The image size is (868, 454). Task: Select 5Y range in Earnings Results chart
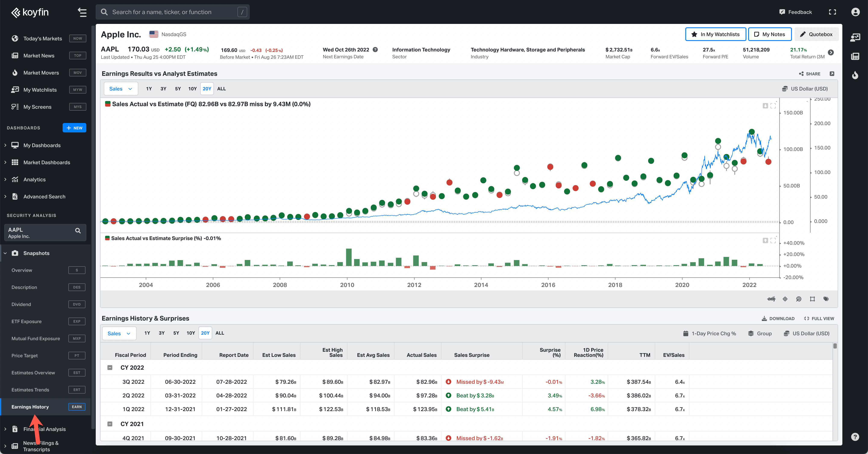click(178, 89)
